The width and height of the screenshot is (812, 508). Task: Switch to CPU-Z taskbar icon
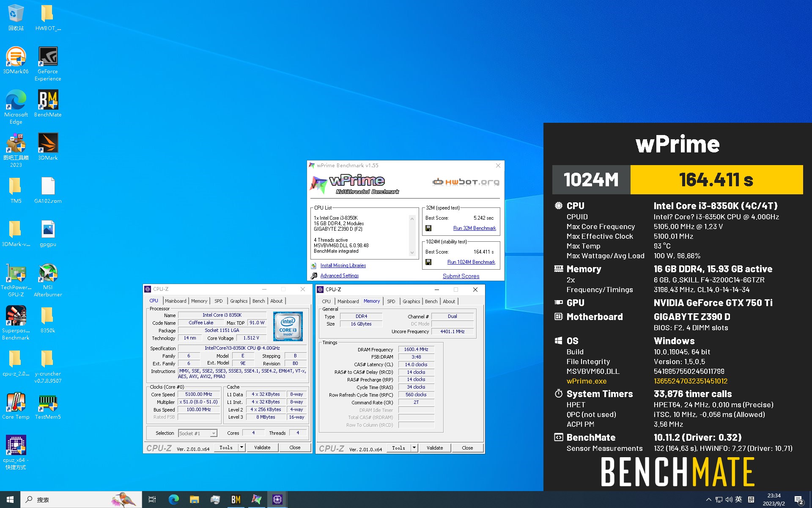pyautogui.click(x=277, y=500)
